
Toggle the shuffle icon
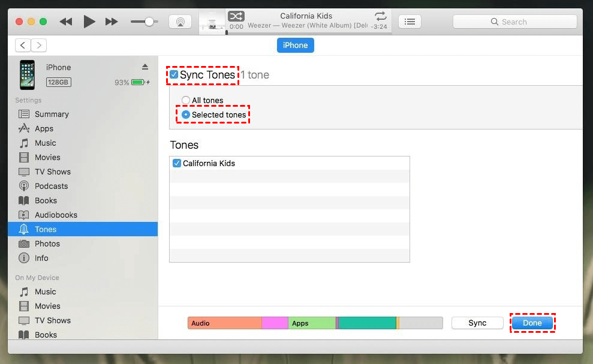click(x=236, y=16)
